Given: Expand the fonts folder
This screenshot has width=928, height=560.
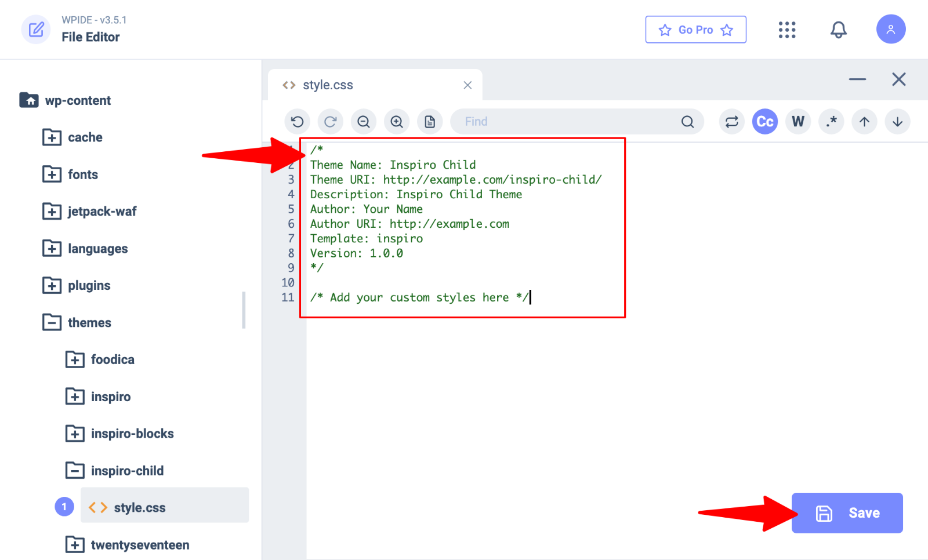Looking at the screenshot, I should click(x=52, y=174).
